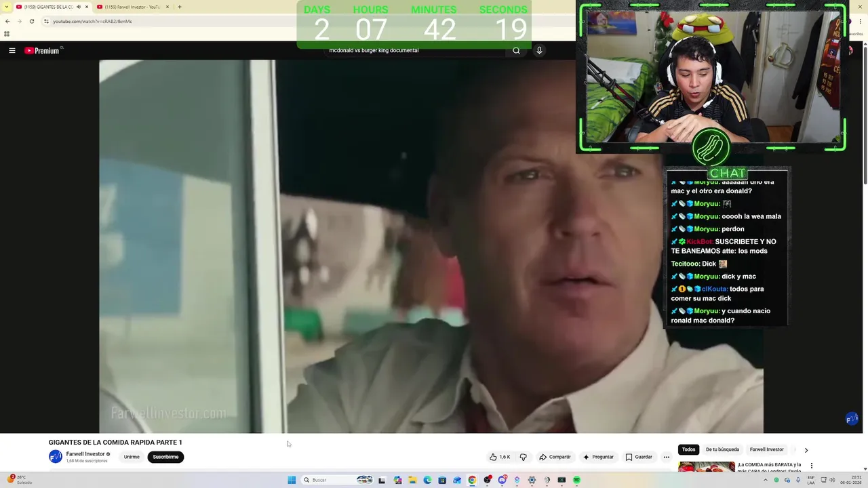Open Spotify from the taskbar
The image size is (868, 488).
576,480
